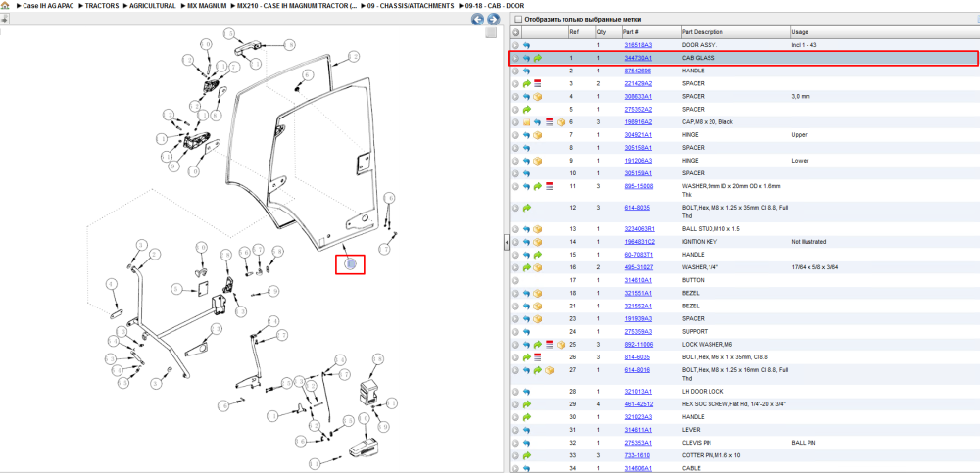Click the green arrow in the COTTER PIN row

526,455
